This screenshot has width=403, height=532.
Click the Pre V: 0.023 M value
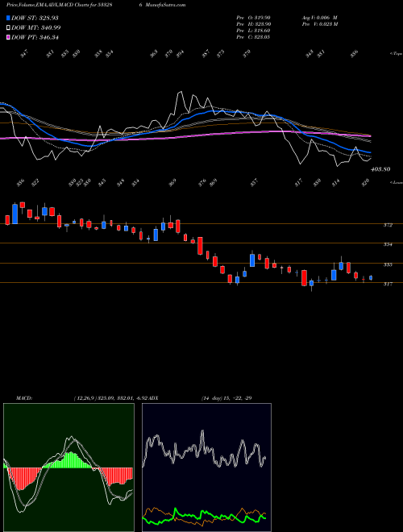click(x=319, y=24)
